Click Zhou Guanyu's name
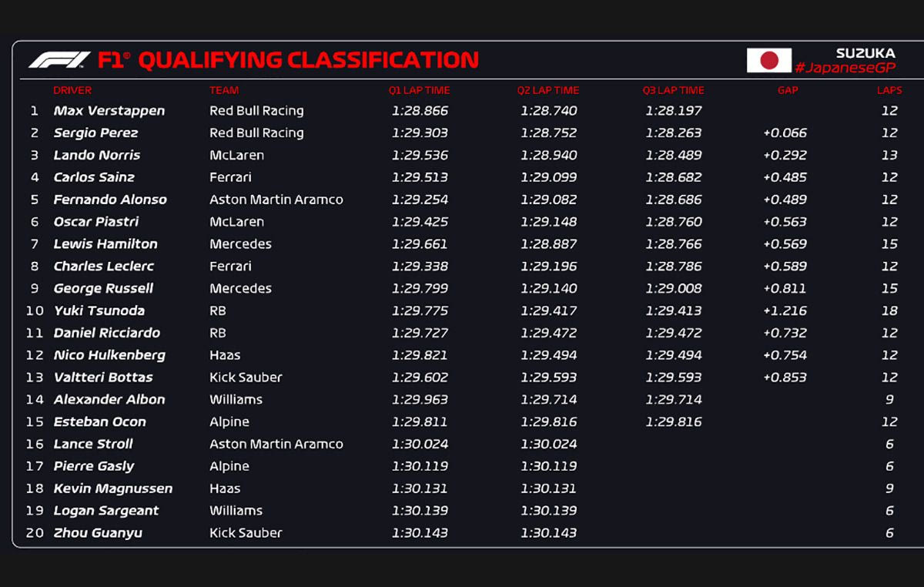This screenshot has width=924, height=587. (98, 533)
